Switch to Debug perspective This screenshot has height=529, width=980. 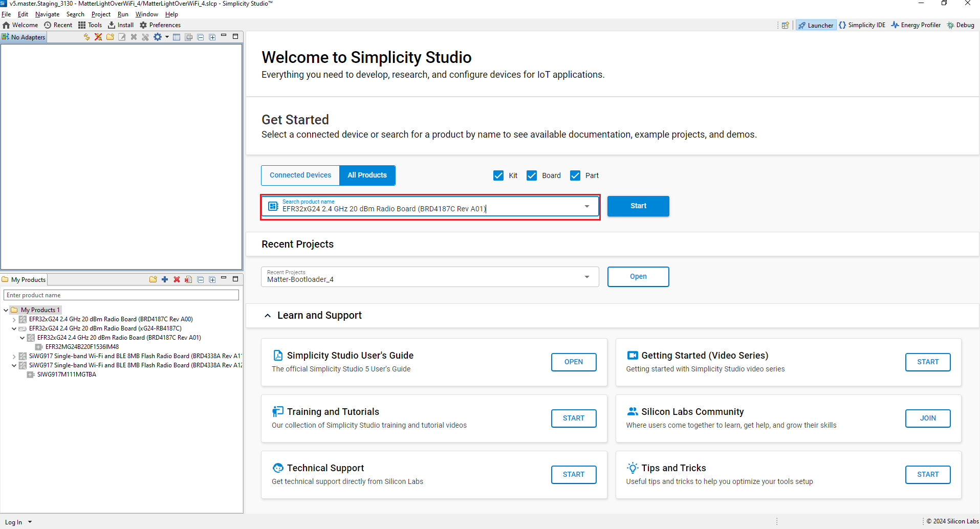tap(961, 25)
